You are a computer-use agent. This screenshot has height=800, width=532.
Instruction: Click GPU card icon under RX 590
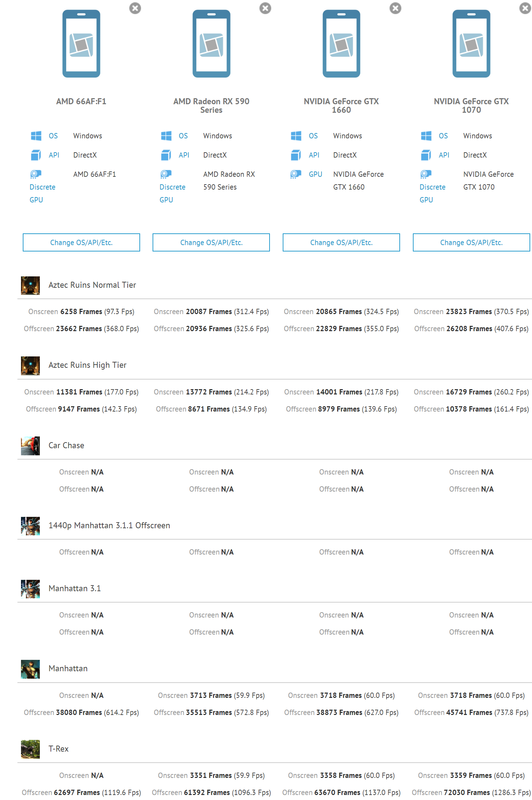click(166, 174)
